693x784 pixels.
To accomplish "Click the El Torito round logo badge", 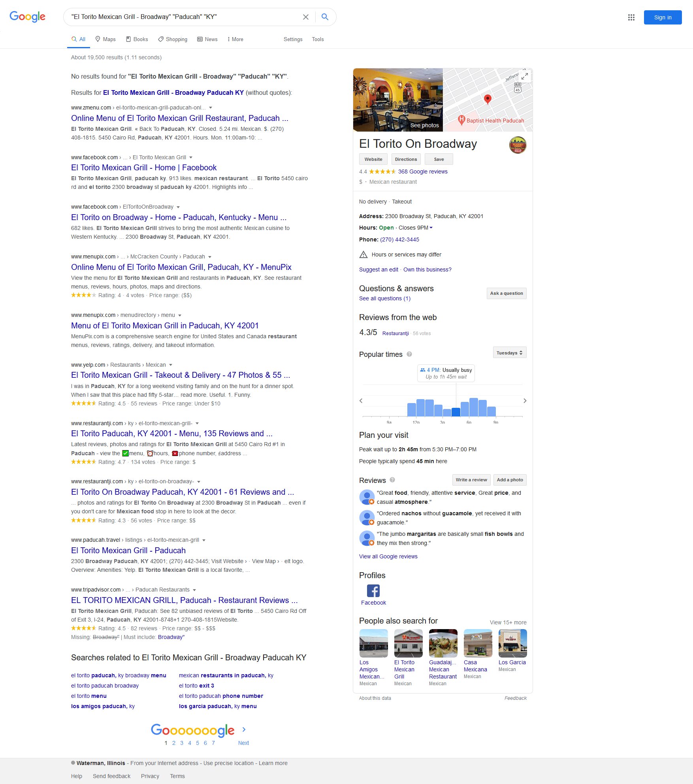I will [x=518, y=145].
